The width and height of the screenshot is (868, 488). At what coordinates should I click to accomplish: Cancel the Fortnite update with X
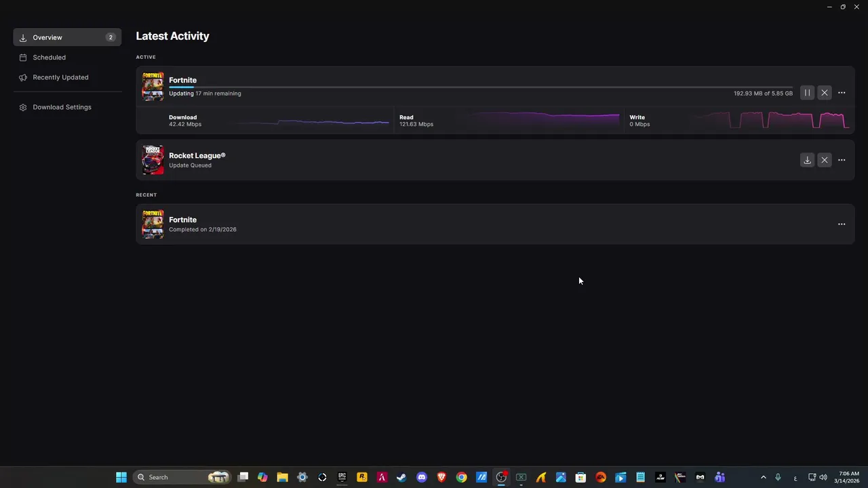pos(825,93)
